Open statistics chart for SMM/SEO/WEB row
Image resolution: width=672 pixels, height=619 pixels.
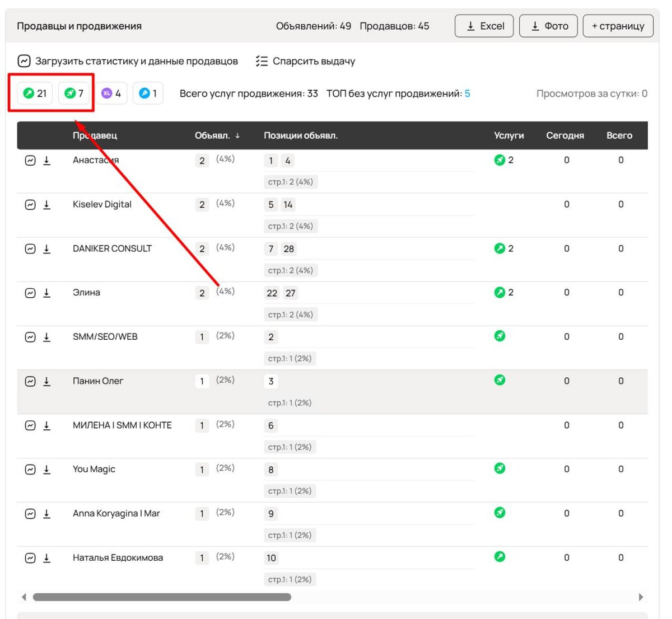pos(30,337)
